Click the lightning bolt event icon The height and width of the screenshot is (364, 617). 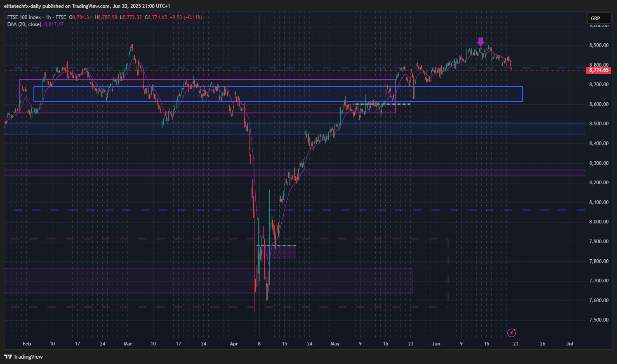coord(512,333)
